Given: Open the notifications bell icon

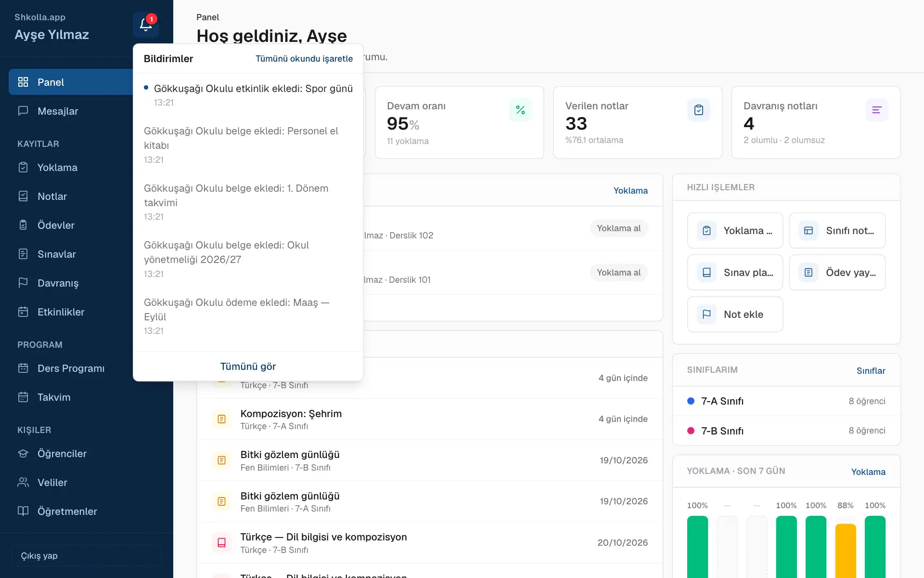Looking at the screenshot, I should coord(146,25).
